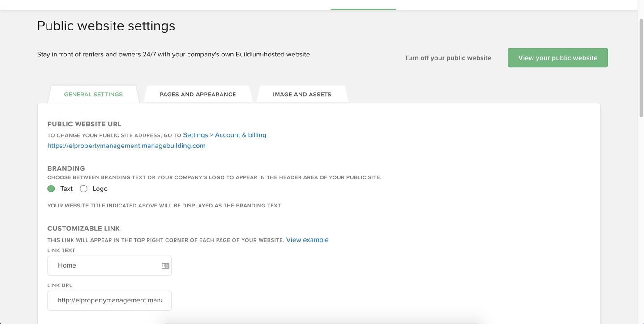Click the Account & billing portion of the link
This screenshot has height=324, width=644.
click(240, 134)
